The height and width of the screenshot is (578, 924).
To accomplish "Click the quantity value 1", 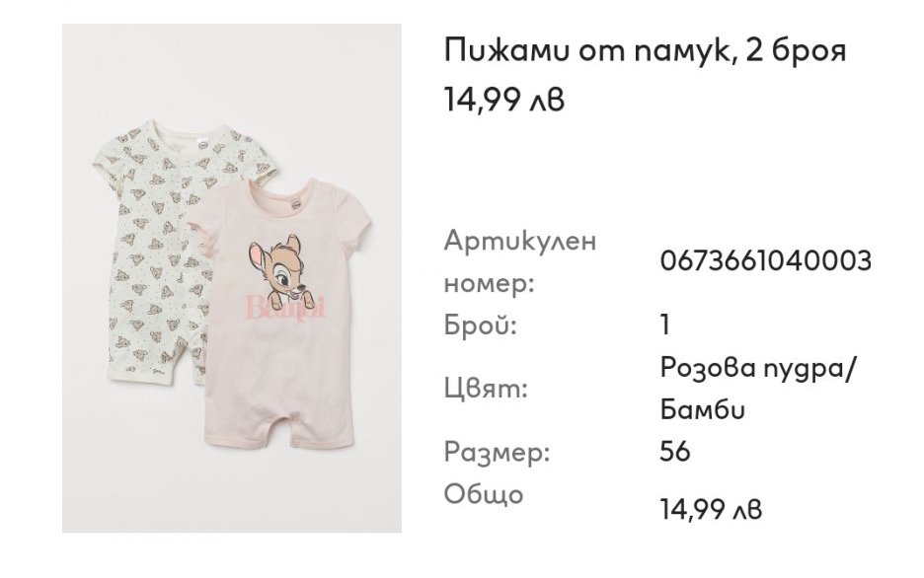I will tap(664, 325).
